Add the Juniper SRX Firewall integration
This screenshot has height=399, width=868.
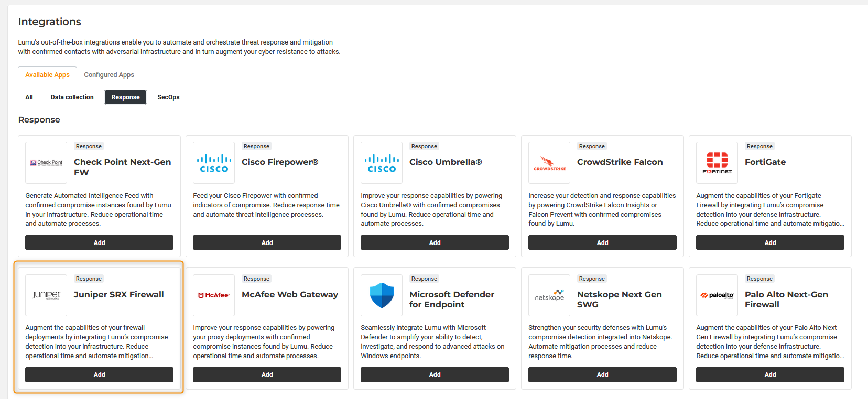pos(99,375)
